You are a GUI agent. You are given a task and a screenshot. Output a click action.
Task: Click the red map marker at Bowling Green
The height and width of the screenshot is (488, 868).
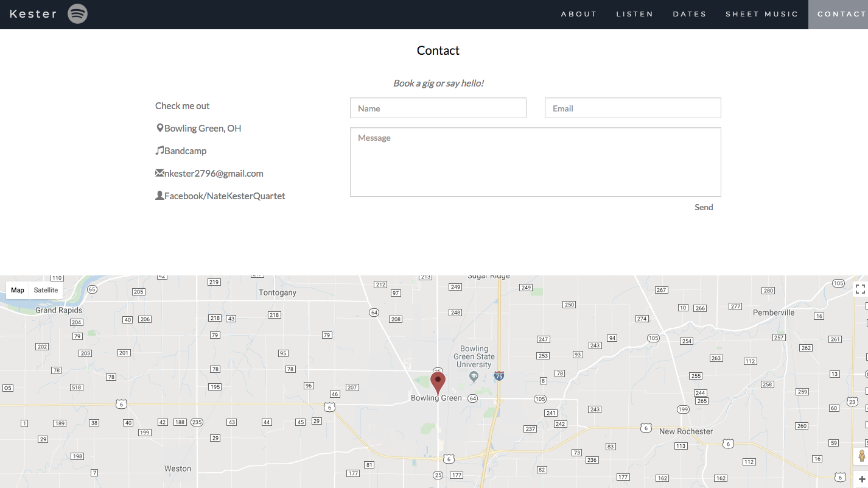pyautogui.click(x=438, y=384)
